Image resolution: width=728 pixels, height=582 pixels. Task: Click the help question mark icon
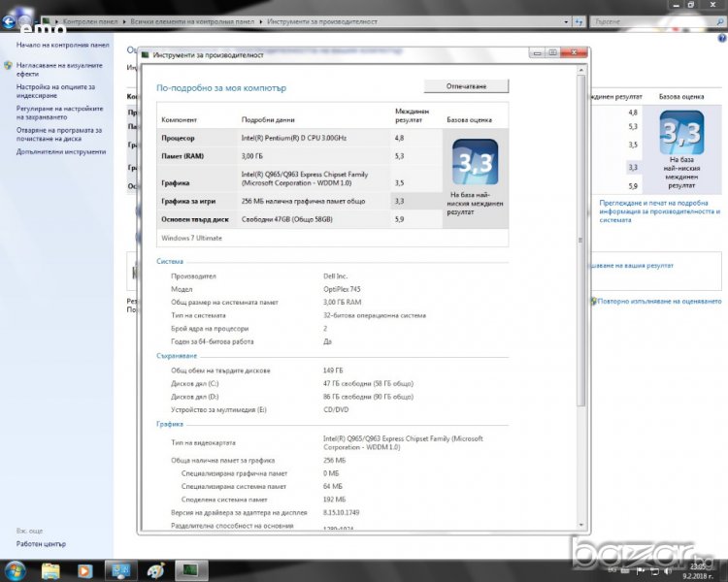(722, 39)
